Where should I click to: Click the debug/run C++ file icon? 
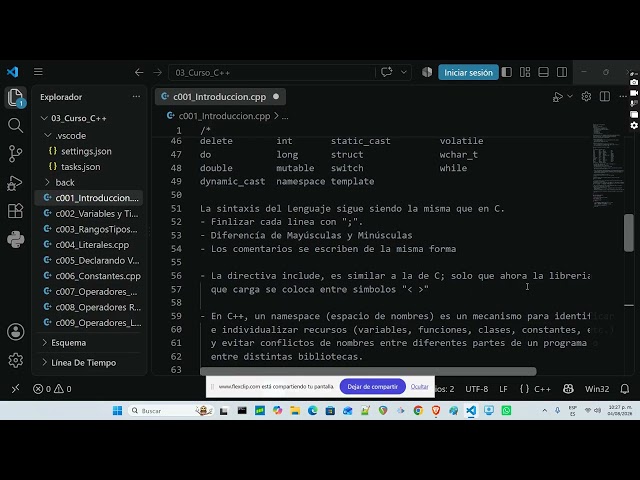[558, 97]
